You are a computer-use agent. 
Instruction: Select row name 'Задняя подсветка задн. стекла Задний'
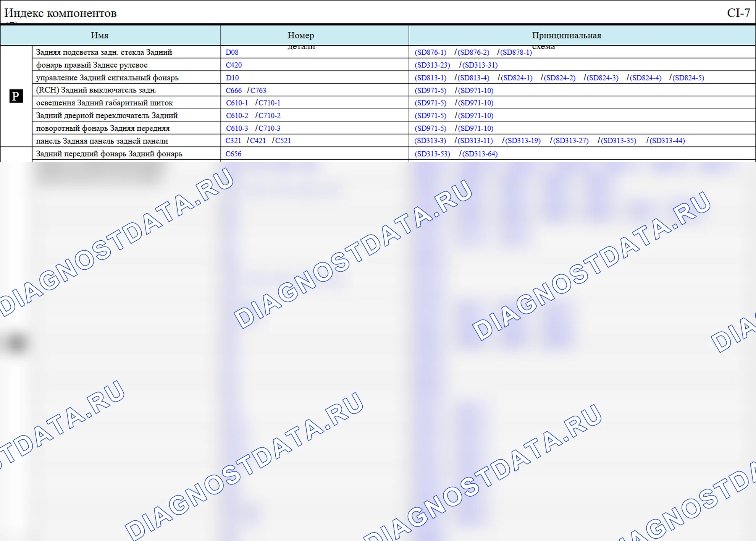tap(104, 52)
